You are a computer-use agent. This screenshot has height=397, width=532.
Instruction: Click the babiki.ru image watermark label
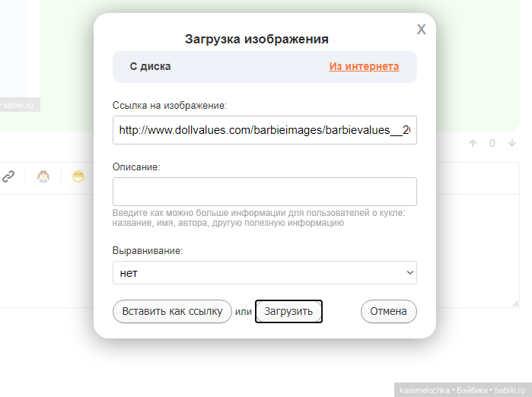pyautogui.click(x=20, y=105)
